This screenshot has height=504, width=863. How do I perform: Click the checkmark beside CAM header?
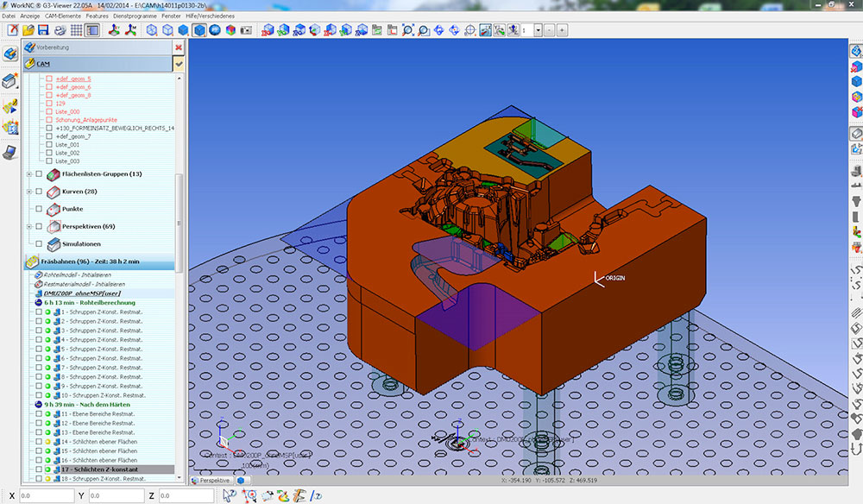(x=179, y=65)
